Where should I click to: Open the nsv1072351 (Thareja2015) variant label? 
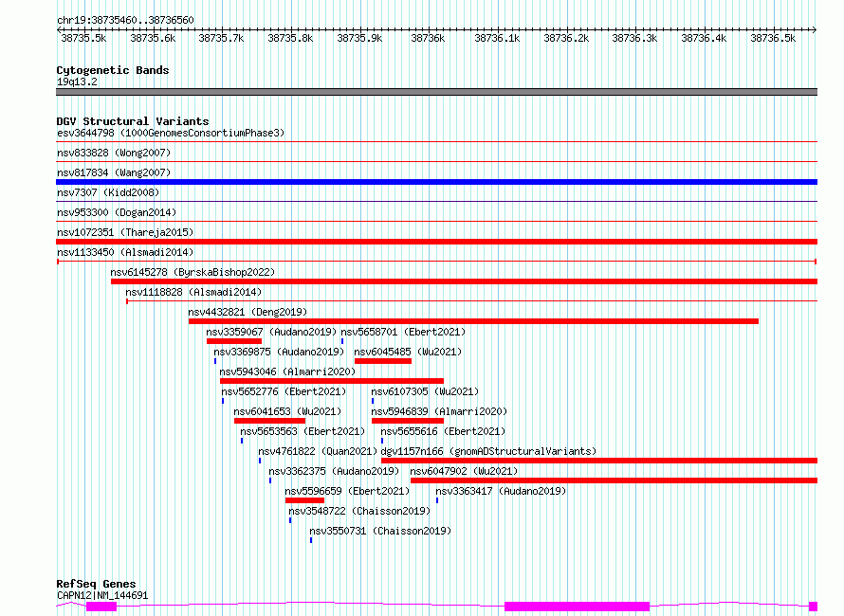click(125, 232)
